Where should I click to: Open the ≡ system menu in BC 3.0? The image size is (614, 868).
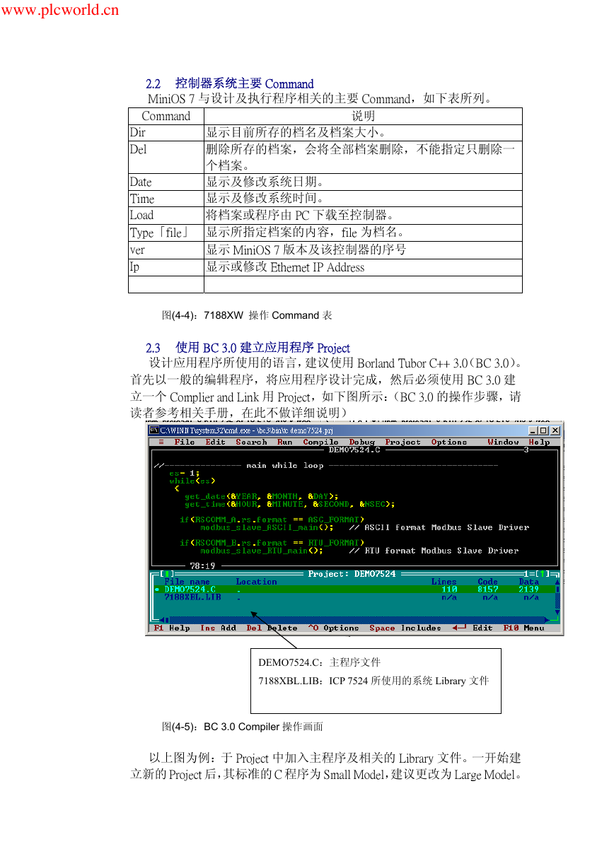(161, 442)
